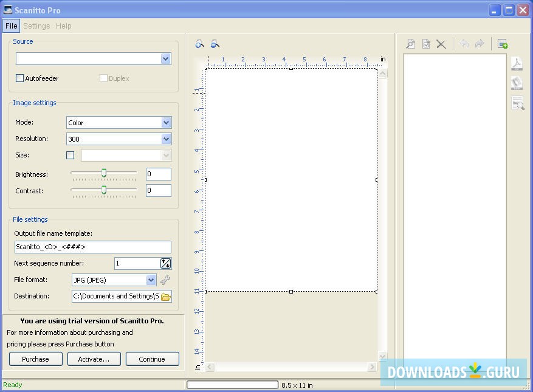Click the Brightness slider handle

(104, 173)
